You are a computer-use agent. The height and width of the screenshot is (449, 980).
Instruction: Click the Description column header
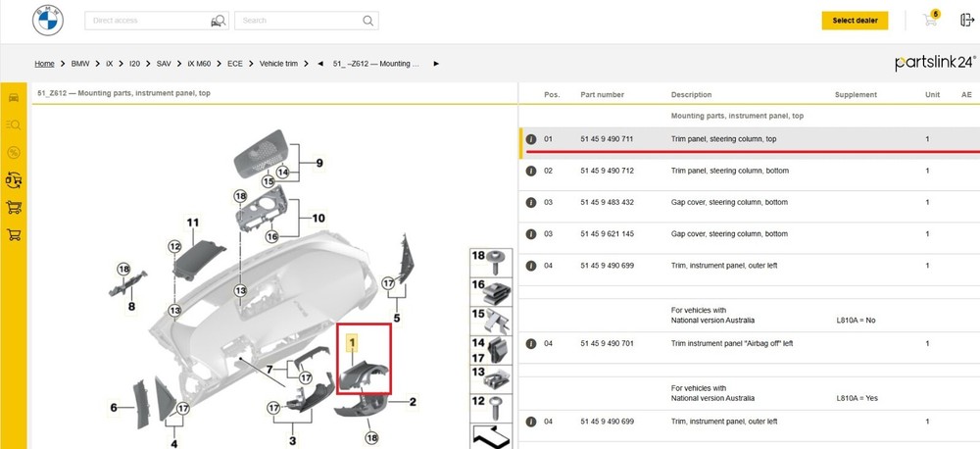point(691,95)
